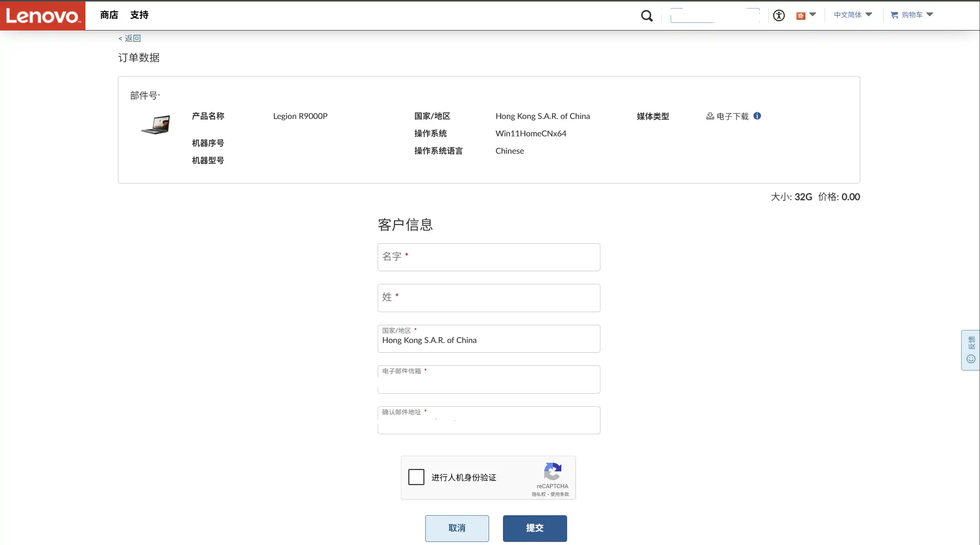
Task: Click the Lenovo logo
Action: [x=43, y=15]
